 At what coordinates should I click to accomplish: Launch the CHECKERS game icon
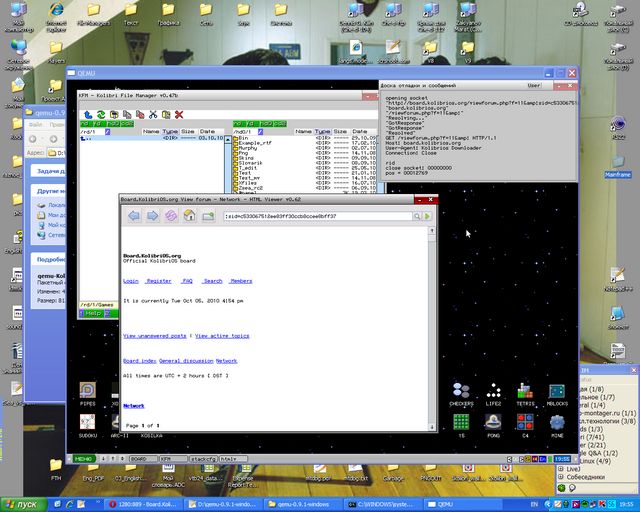(x=461, y=394)
